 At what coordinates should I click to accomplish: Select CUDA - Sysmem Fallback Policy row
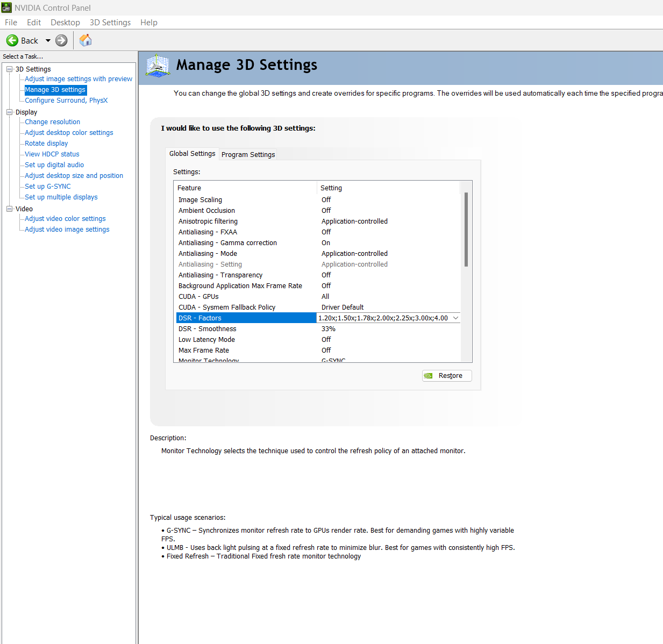coord(318,307)
